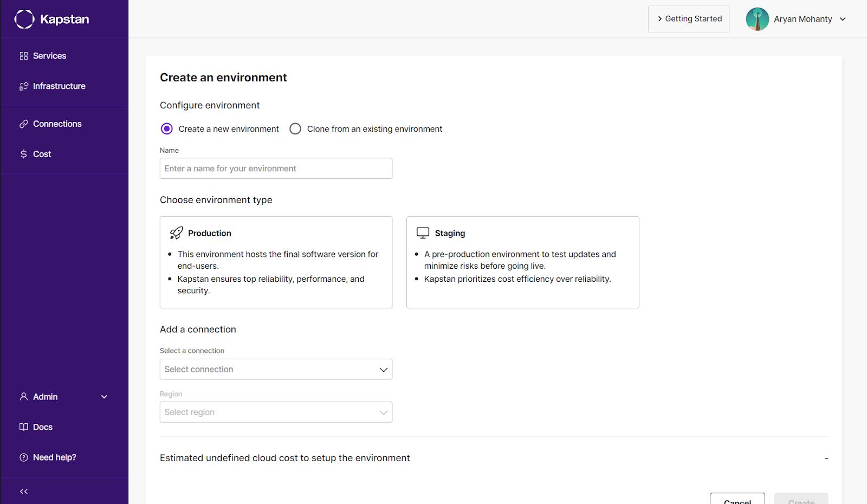Click the Cost dollar icon
This screenshot has width=867, height=504.
pyautogui.click(x=24, y=154)
